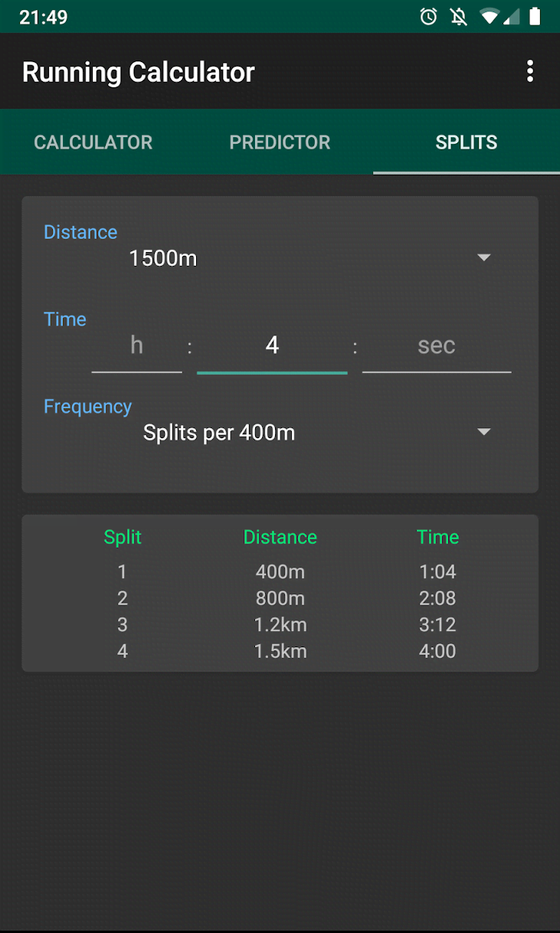Tap the muted notifications bell icon
This screenshot has width=560, height=933.
click(459, 16)
